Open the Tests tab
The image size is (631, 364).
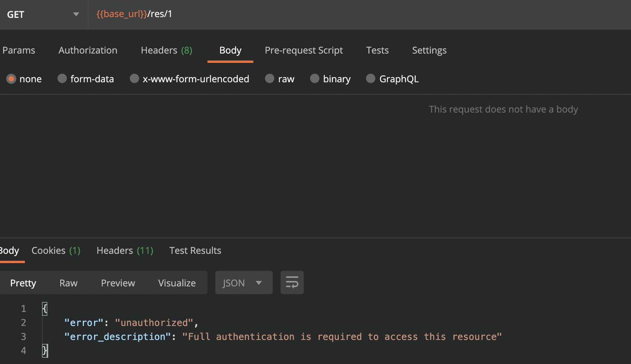377,50
